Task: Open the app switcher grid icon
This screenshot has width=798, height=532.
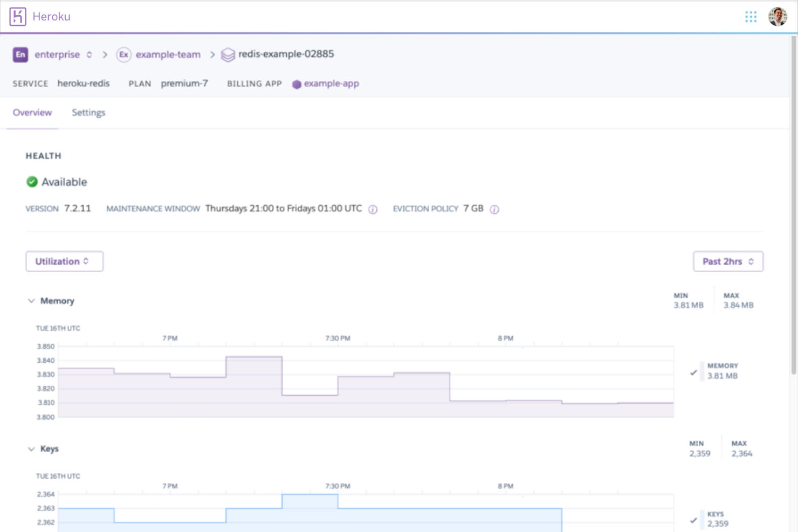Action: (751, 17)
